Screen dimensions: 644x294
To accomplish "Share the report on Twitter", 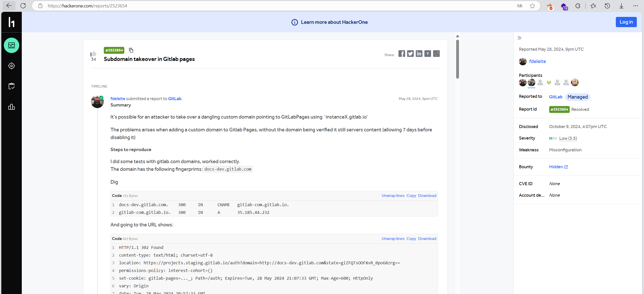I will pos(410,54).
